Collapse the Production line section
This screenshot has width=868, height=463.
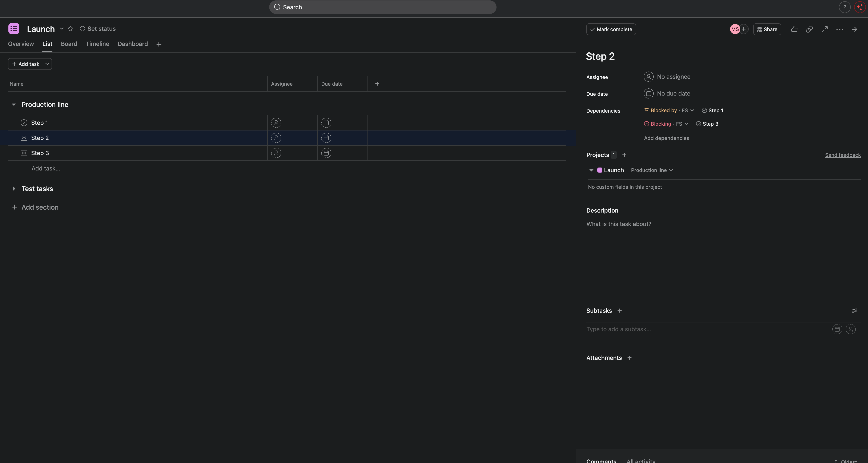[x=14, y=104]
